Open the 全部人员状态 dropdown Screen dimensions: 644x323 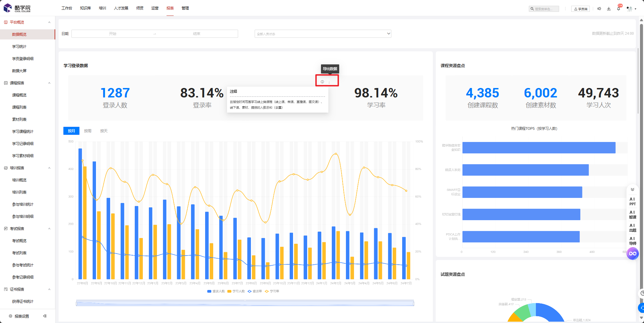click(x=323, y=34)
